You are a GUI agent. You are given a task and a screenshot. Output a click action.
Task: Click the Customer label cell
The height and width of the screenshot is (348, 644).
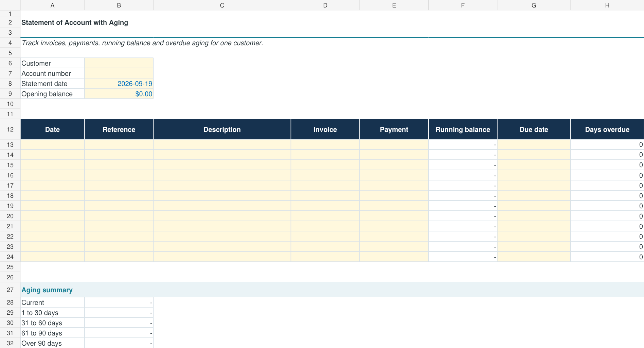click(x=52, y=63)
